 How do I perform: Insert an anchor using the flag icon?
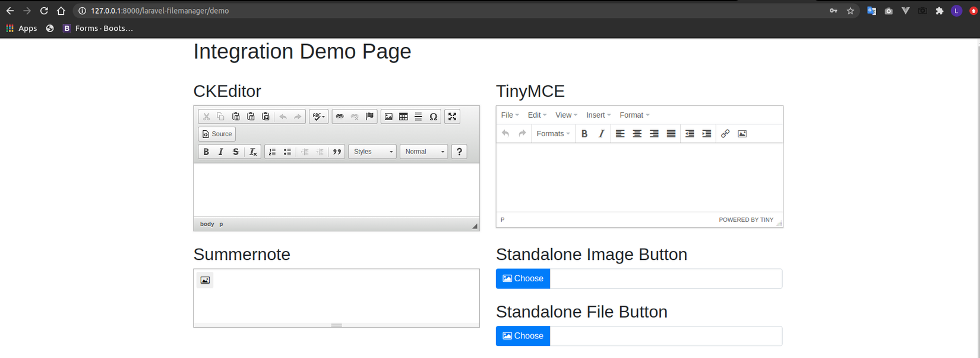point(369,117)
